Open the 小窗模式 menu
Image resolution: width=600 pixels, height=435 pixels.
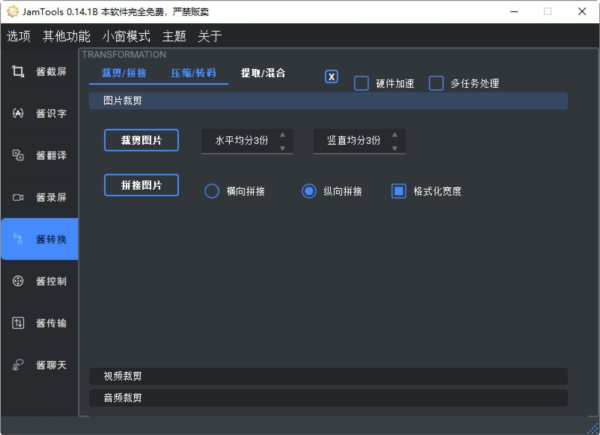[126, 36]
